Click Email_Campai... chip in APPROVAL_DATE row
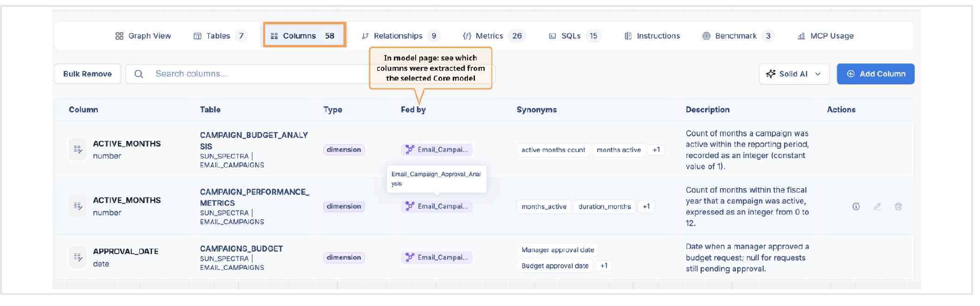 436,257
